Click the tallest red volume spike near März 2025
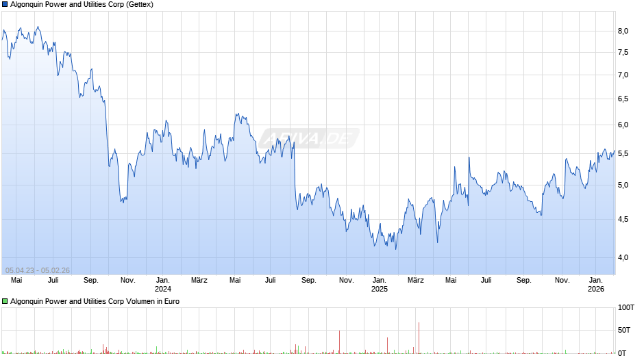 click(x=419, y=338)
